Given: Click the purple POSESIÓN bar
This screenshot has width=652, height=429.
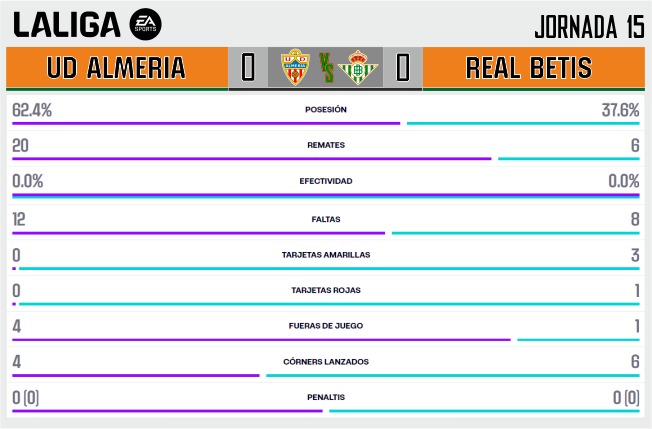Looking at the screenshot, I should 206,123.
